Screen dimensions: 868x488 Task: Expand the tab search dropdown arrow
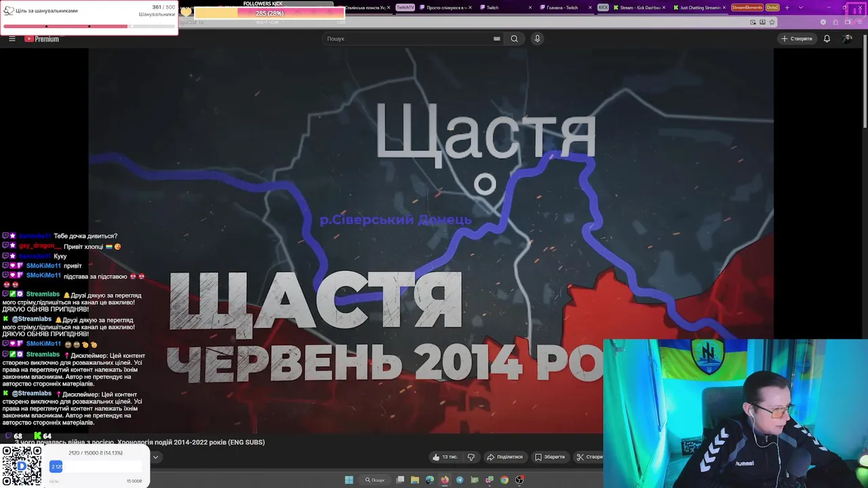801,7
